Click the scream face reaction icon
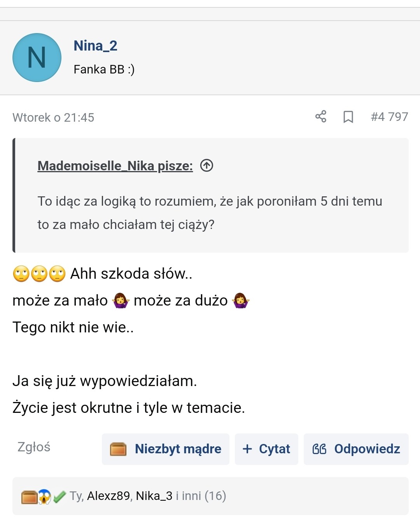The image size is (420, 526). (x=44, y=496)
